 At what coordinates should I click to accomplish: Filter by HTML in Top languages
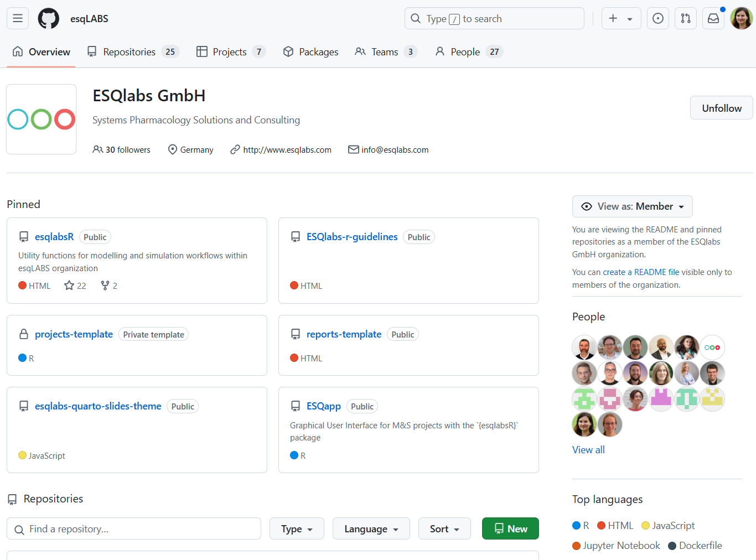point(615,525)
